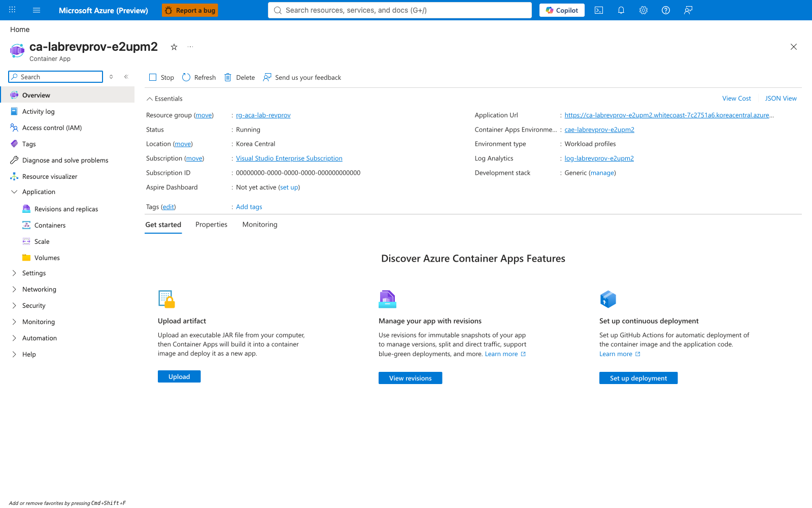Click the Delete trash icon

click(228, 77)
